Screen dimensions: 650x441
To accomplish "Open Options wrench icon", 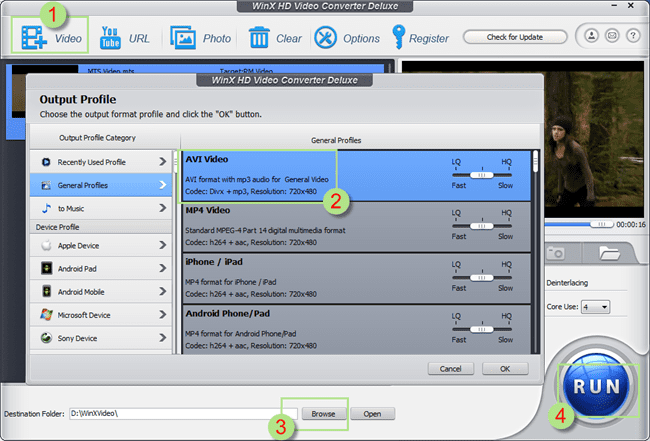I will [325, 38].
